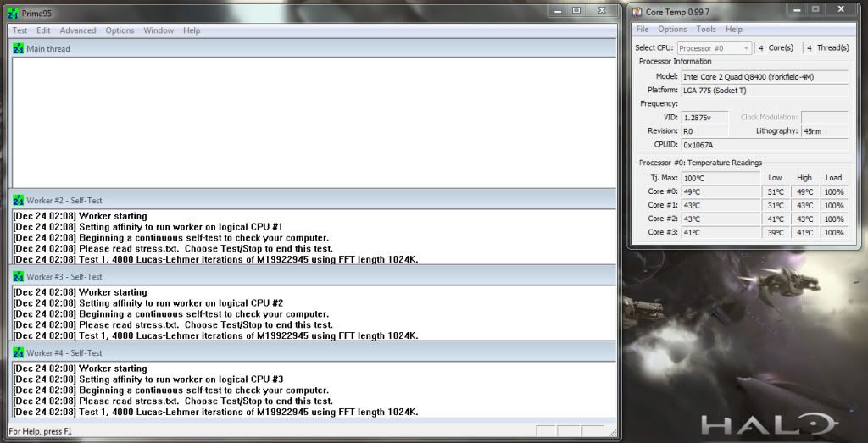Screen dimensions: 868x443
Task: Click the Worker #3 Self-Test window icon
Action: [x=19, y=276]
